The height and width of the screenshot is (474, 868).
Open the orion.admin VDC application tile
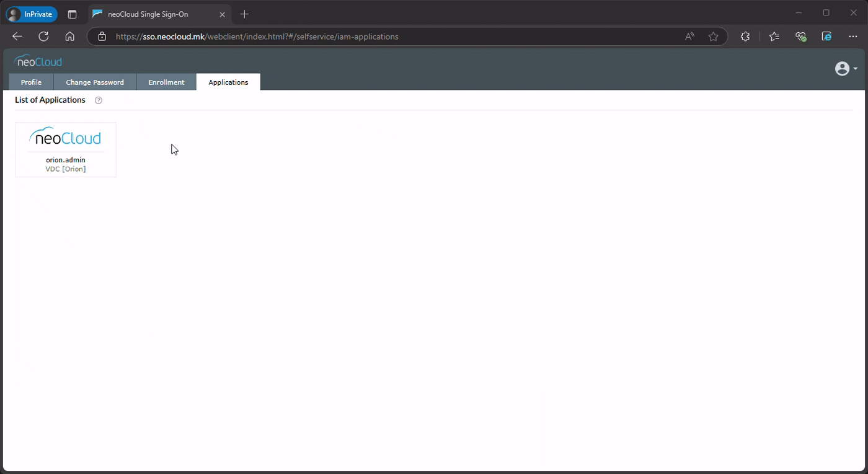click(x=66, y=150)
